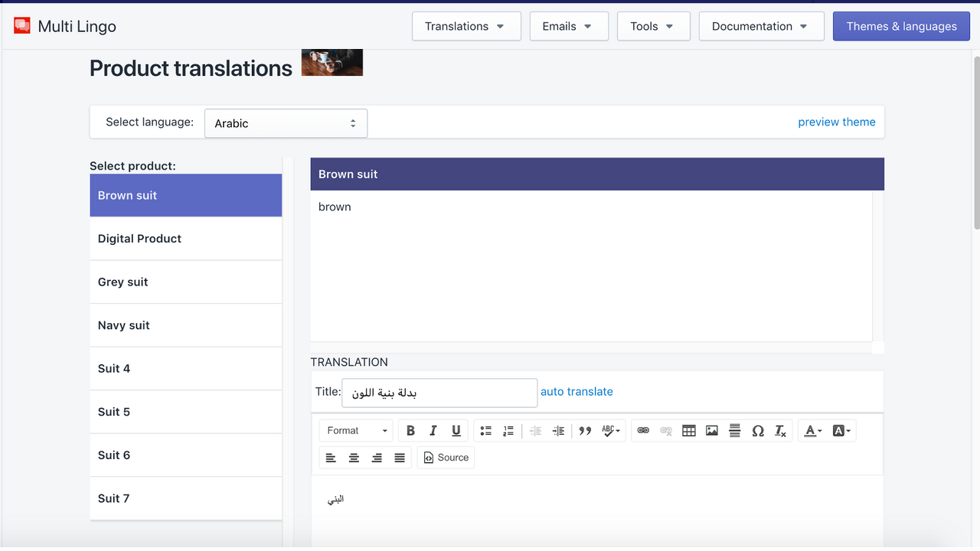
Task: Center align the text
Action: (354, 458)
